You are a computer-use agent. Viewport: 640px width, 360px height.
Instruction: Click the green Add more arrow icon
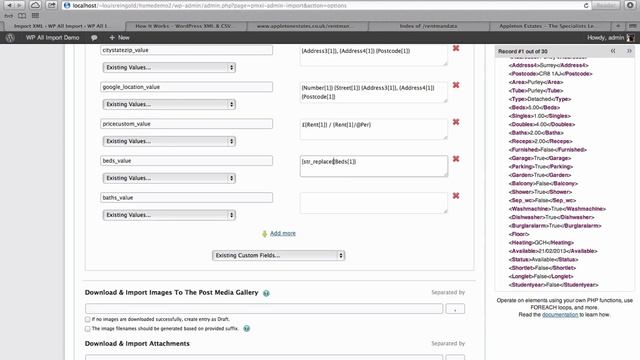pos(264,233)
